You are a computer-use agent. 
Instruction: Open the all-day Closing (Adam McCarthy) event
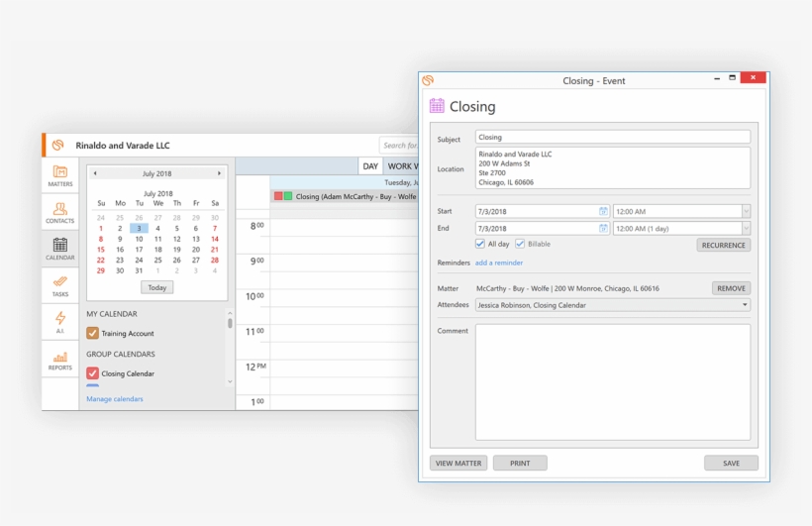[x=345, y=196]
